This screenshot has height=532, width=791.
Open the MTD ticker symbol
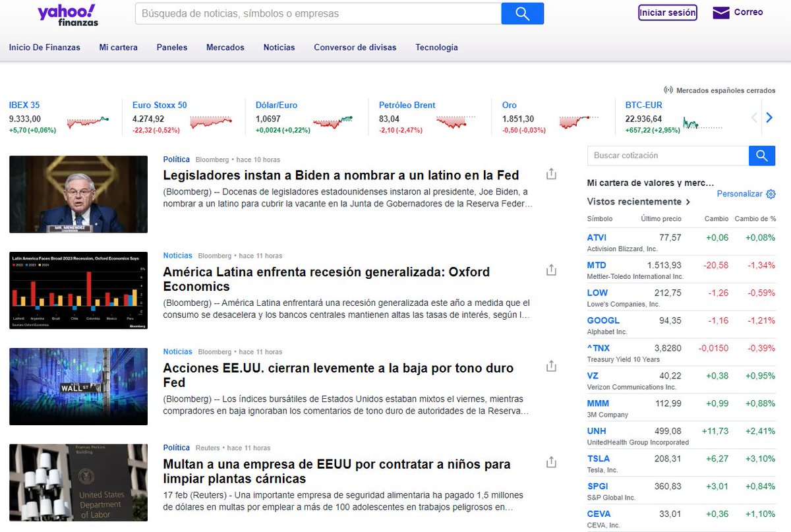(597, 265)
